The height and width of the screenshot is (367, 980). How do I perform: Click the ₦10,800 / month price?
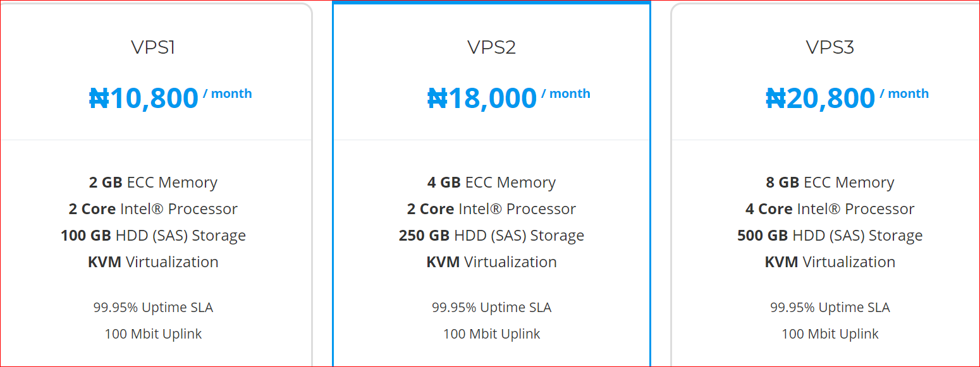pos(170,98)
